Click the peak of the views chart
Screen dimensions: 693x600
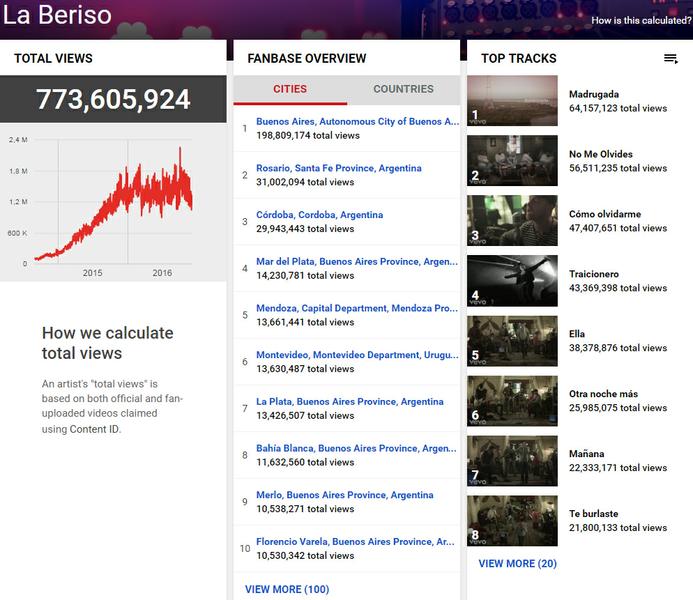click(x=180, y=149)
